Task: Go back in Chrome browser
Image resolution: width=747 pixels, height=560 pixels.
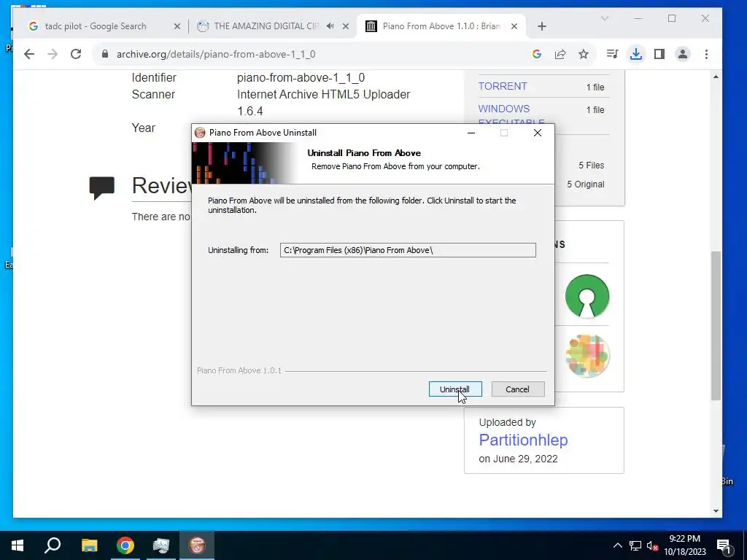Action: click(x=29, y=54)
